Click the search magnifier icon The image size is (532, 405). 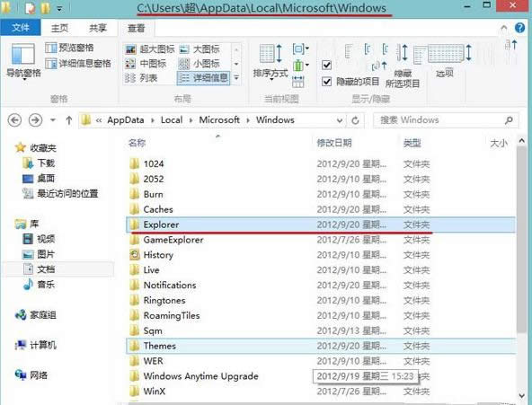click(x=509, y=120)
